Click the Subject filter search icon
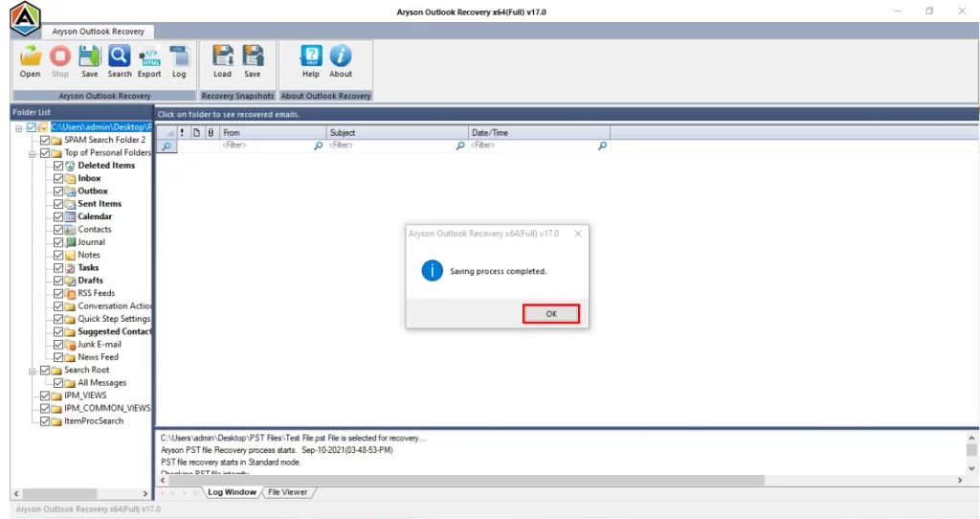 click(x=460, y=146)
